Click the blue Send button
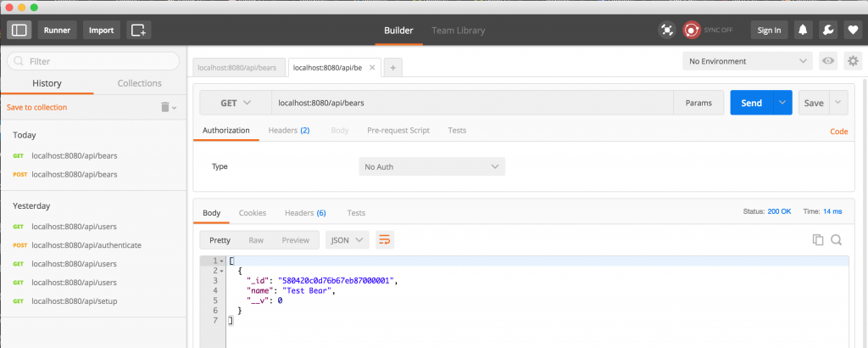This screenshot has width=868, height=348. (x=751, y=103)
